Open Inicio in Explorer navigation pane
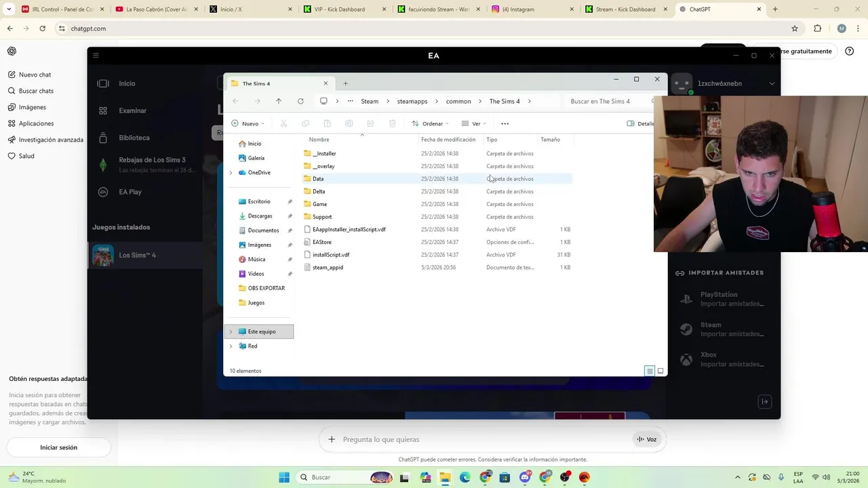The width and height of the screenshot is (868, 488). 254,144
